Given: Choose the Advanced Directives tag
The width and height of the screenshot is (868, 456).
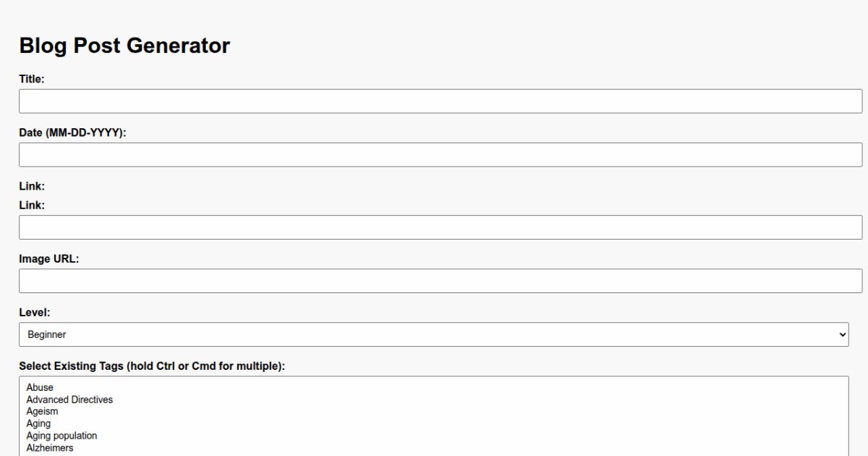Looking at the screenshot, I should click(69, 400).
